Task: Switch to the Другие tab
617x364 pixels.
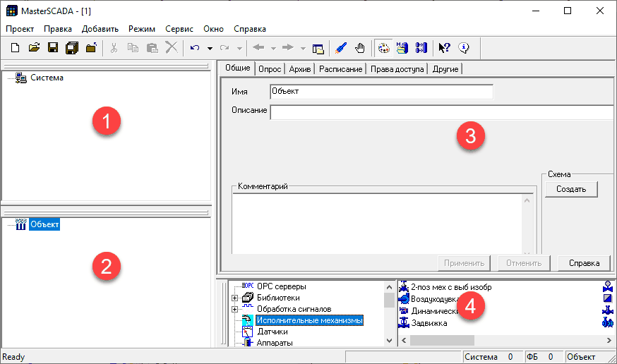Action: [445, 69]
